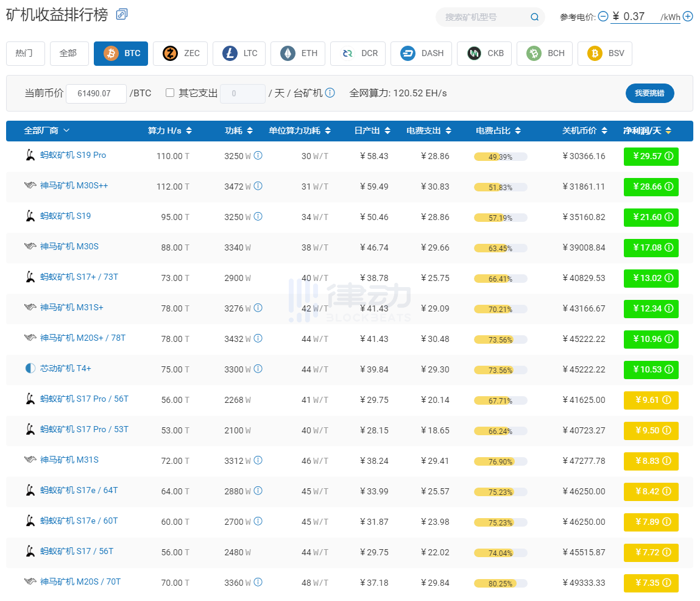
Task: Click info icon next to 台矿机
Action: coord(330,93)
